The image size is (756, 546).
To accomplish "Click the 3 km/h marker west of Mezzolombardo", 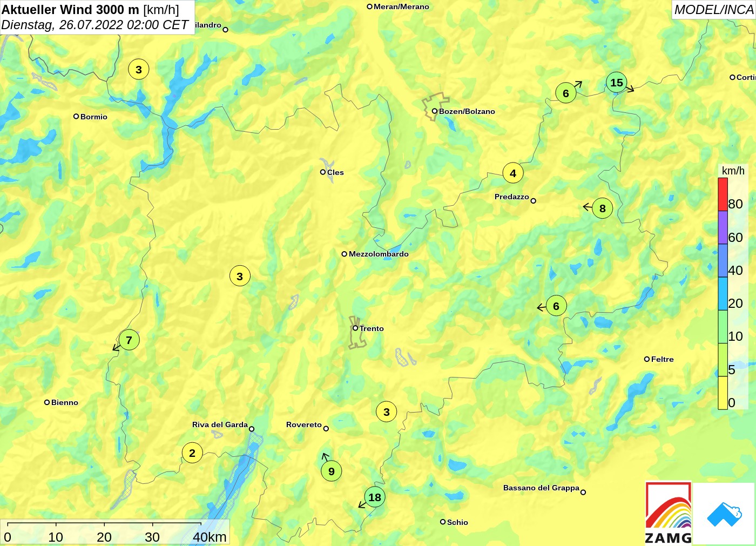I will (240, 277).
